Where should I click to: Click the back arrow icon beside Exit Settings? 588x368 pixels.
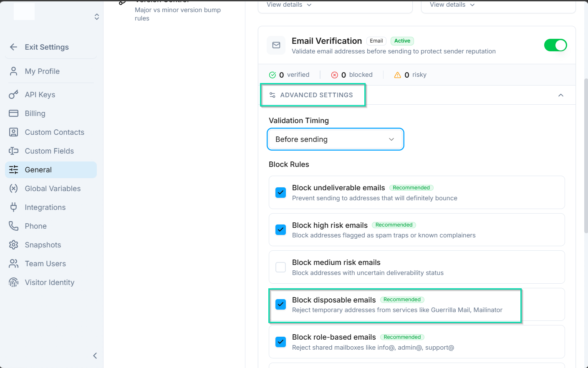(13, 47)
